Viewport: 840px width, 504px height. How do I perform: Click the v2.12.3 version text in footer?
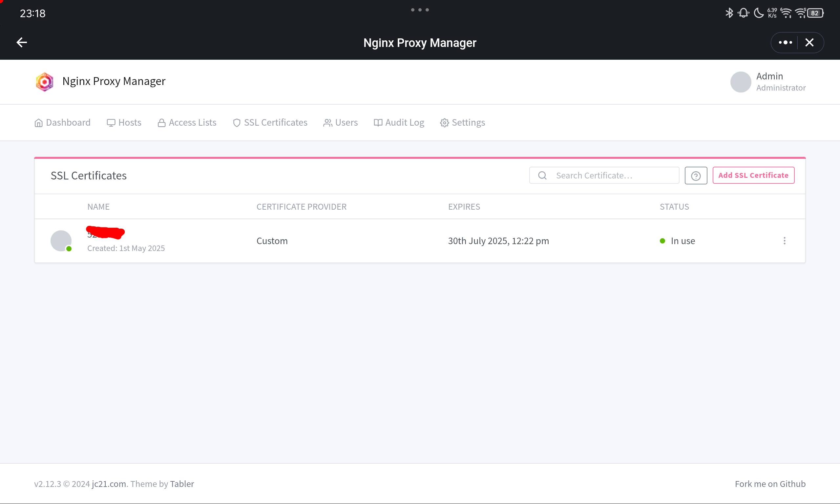pos(48,484)
